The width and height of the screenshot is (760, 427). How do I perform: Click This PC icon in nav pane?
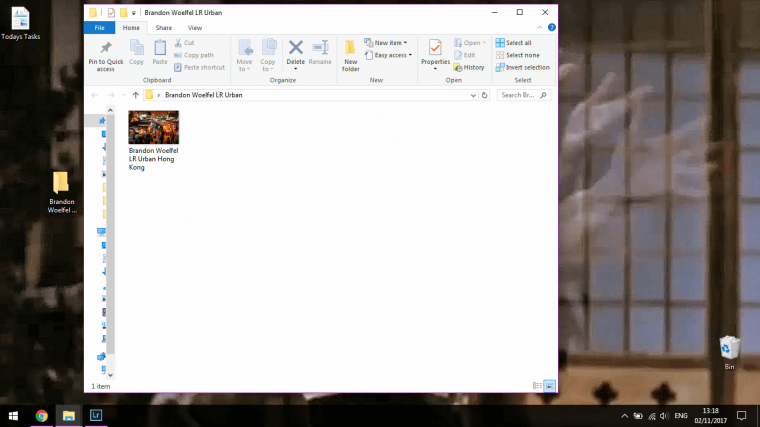coord(101,232)
